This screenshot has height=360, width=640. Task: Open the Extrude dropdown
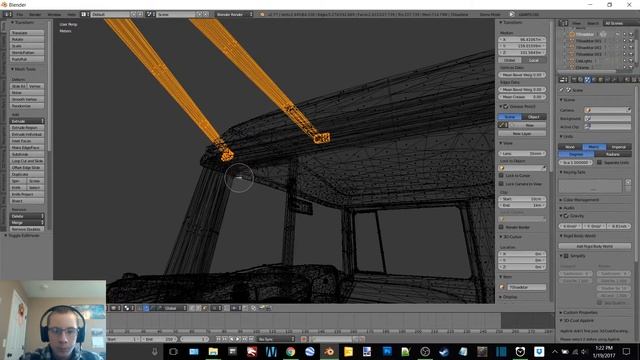27,121
